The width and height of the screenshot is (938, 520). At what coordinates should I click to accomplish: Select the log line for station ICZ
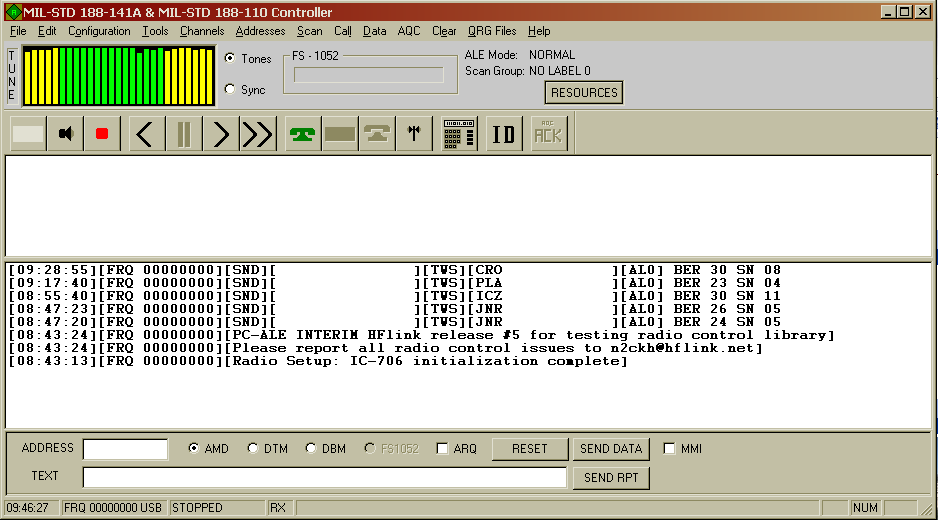[x=395, y=296]
